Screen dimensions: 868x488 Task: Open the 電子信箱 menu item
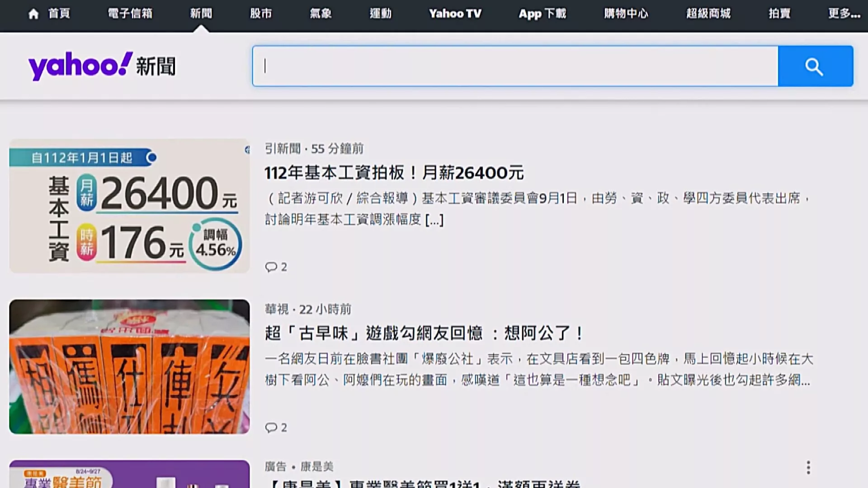130,14
